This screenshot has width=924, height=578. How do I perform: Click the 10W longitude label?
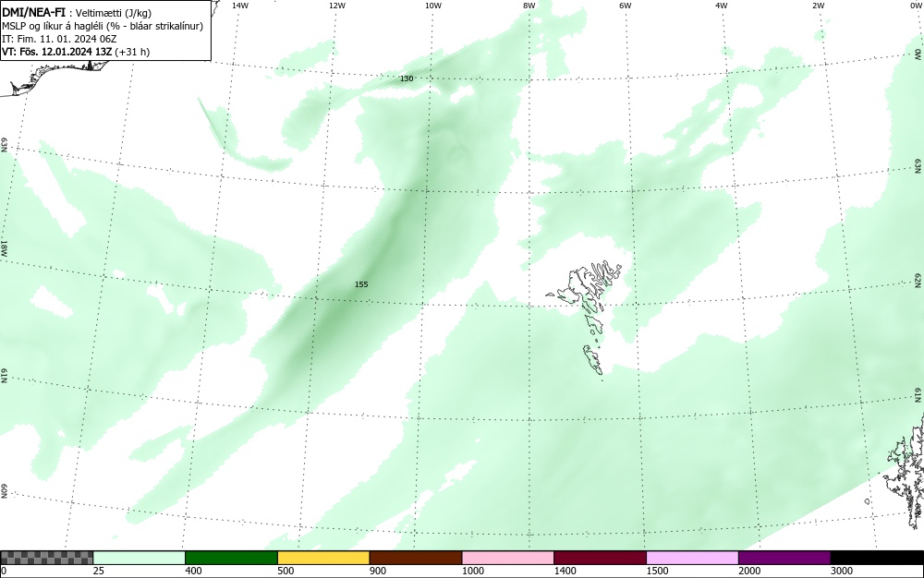[x=433, y=6]
